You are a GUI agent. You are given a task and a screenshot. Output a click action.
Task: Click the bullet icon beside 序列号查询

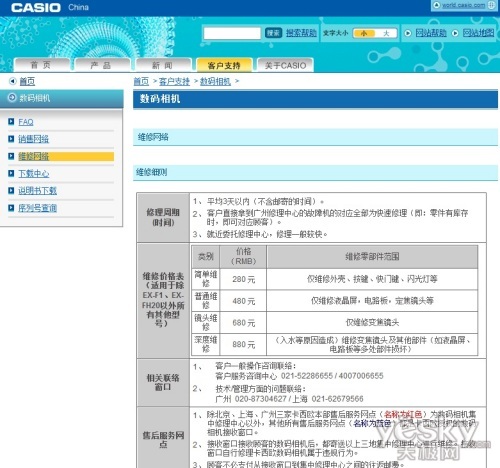pos(11,208)
